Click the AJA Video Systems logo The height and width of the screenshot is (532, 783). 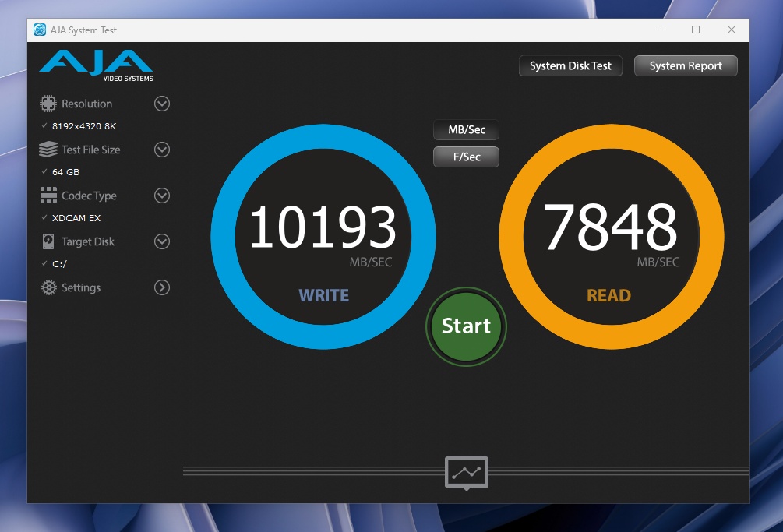(x=97, y=65)
